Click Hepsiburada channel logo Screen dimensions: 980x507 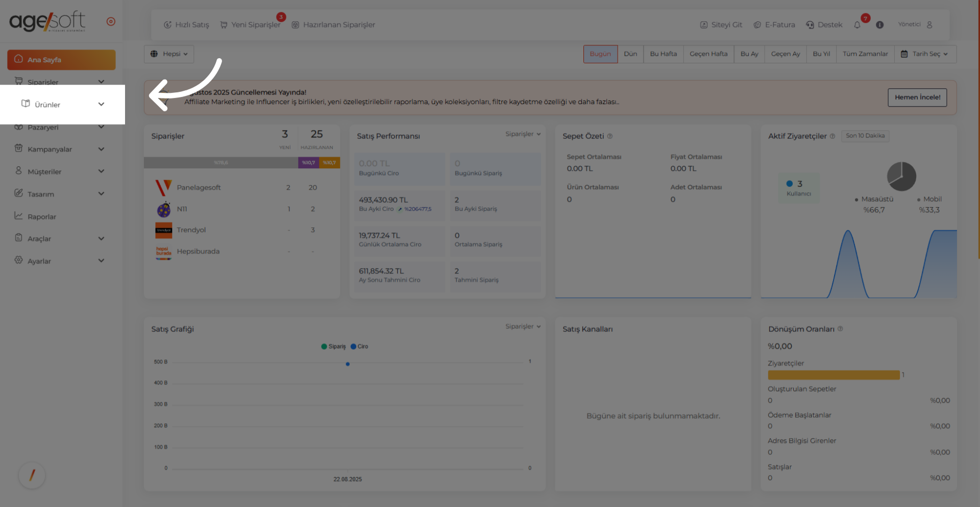tap(163, 252)
